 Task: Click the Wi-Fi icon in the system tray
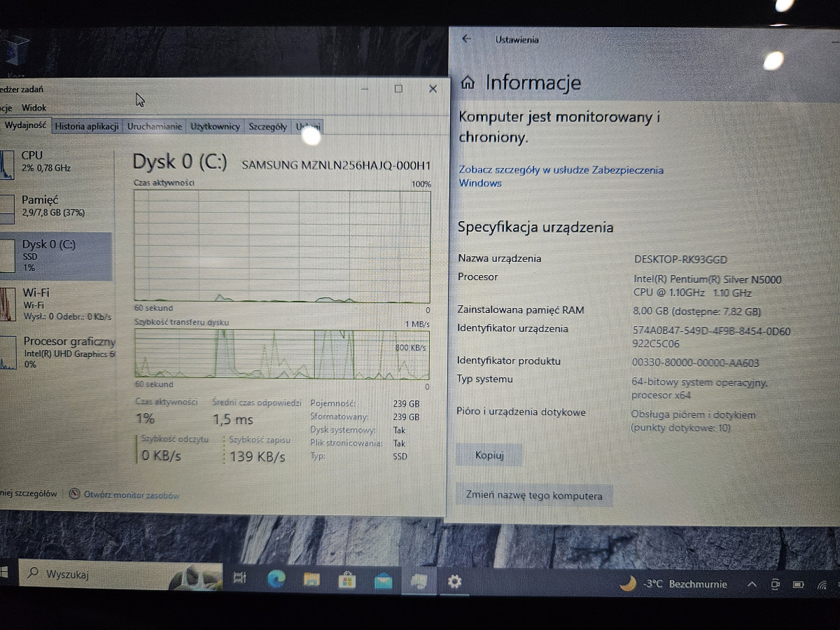822,584
